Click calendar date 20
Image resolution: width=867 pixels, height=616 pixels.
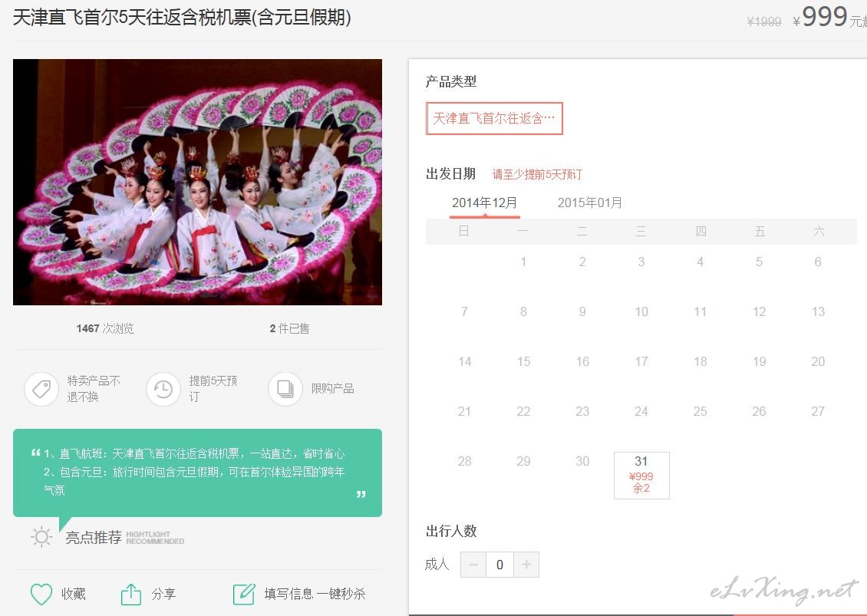pyautogui.click(x=819, y=361)
